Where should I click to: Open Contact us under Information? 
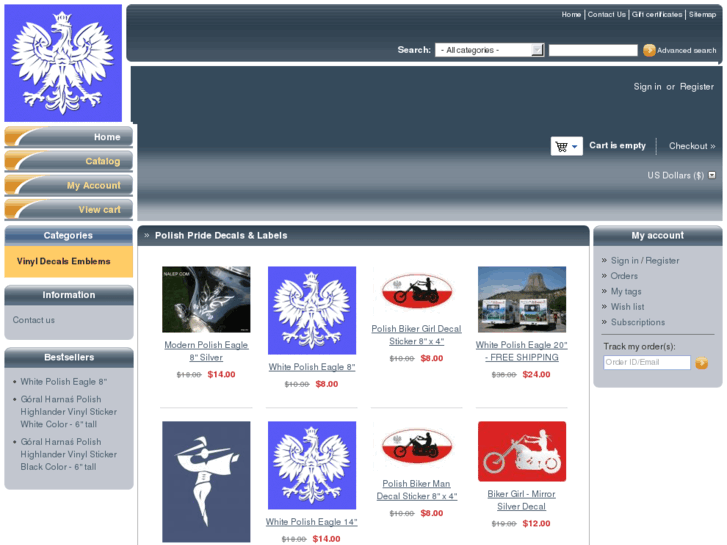pyautogui.click(x=33, y=320)
